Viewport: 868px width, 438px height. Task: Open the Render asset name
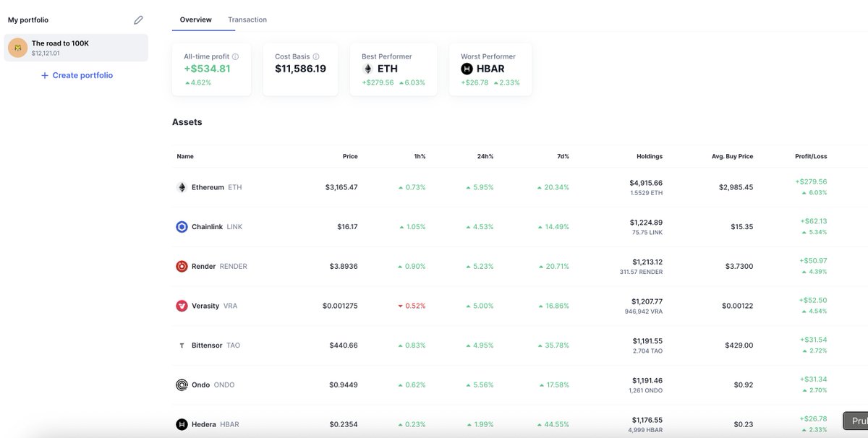pyautogui.click(x=203, y=266)
